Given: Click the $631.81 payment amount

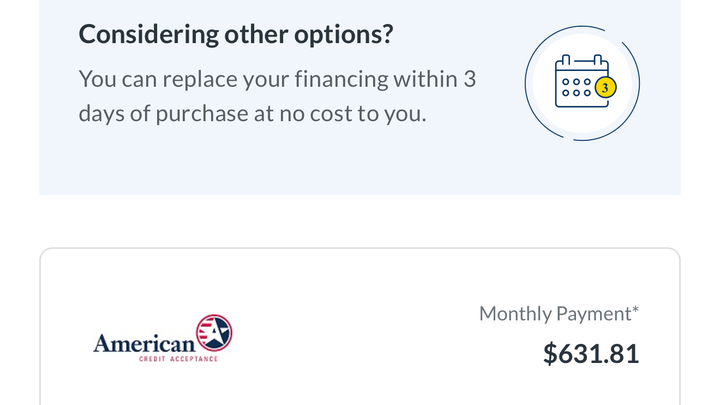Looking at the screenshot, I should tap(590, 354).
